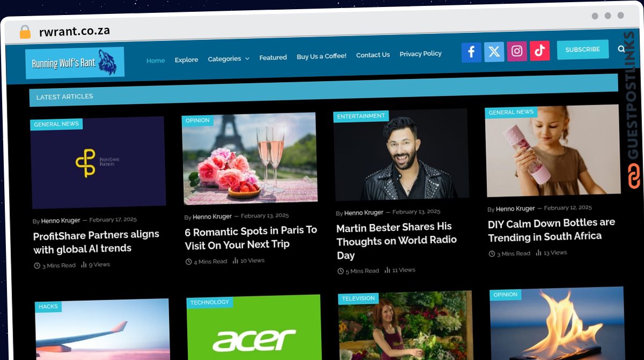644x360 pixels.
Task: Click the LATEST ARTICLES heading bar
Action: point(324,90)
